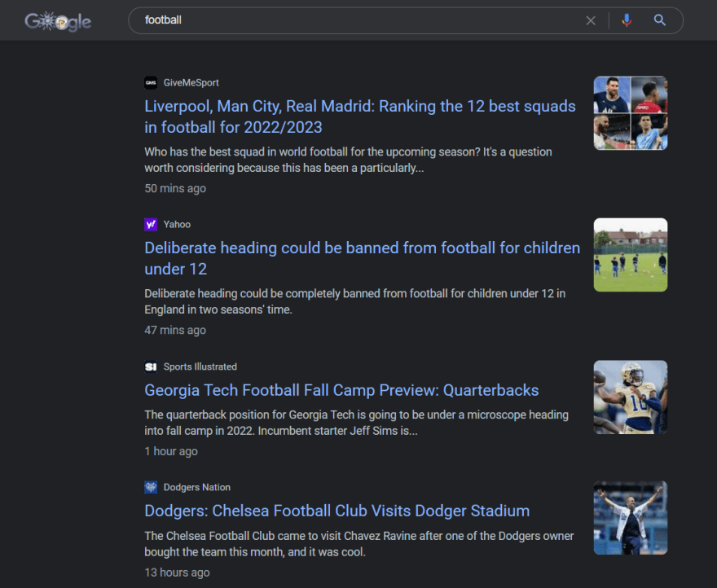Click the Sports Illustrated favicon
Screen dimensions: 717x588
coord(151,366)
